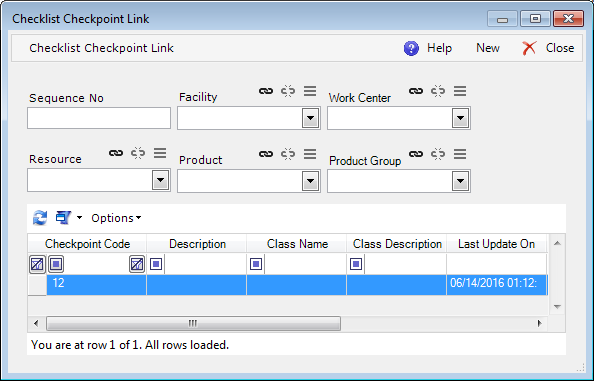The image size is (594, 381).
Task: Click the grid Refresh icon
Action: (40, 218)
